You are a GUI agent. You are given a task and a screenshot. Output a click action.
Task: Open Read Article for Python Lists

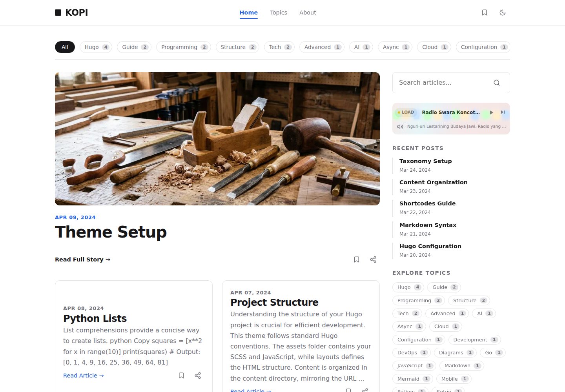coord(84,376)
